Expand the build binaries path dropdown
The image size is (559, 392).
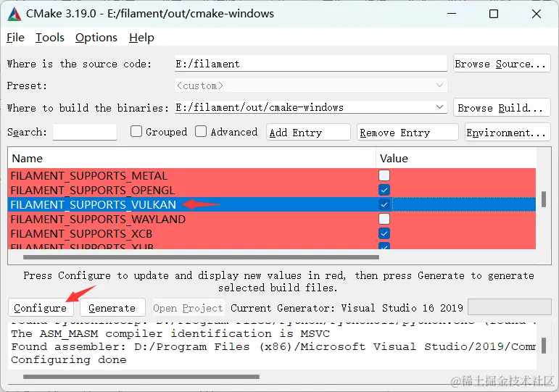tap(439, 107)
